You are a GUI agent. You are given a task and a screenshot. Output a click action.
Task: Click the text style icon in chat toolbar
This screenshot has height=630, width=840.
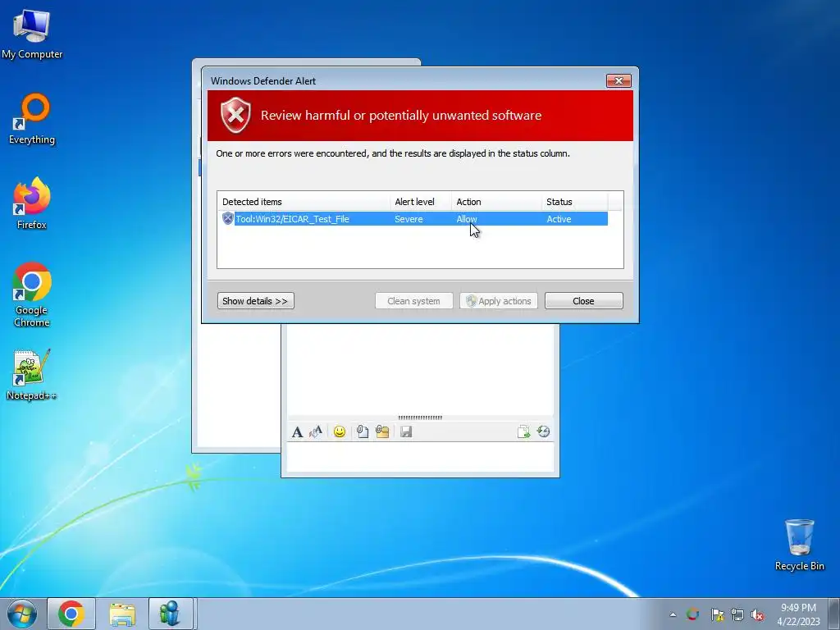click(x=316, y=431)
